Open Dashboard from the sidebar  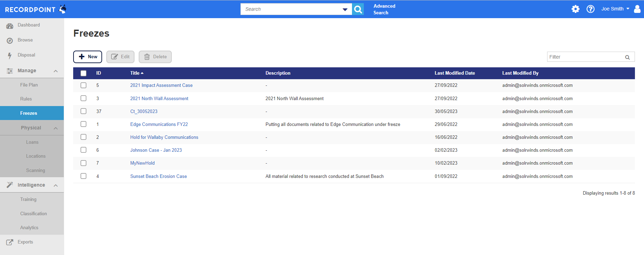tap(29, 25)
